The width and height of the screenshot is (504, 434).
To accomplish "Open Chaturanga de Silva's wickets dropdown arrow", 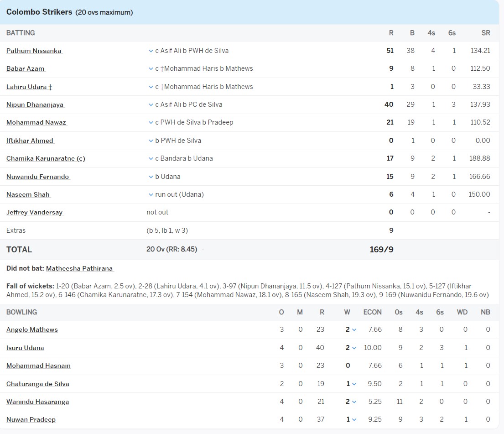I will click(354, 384).
